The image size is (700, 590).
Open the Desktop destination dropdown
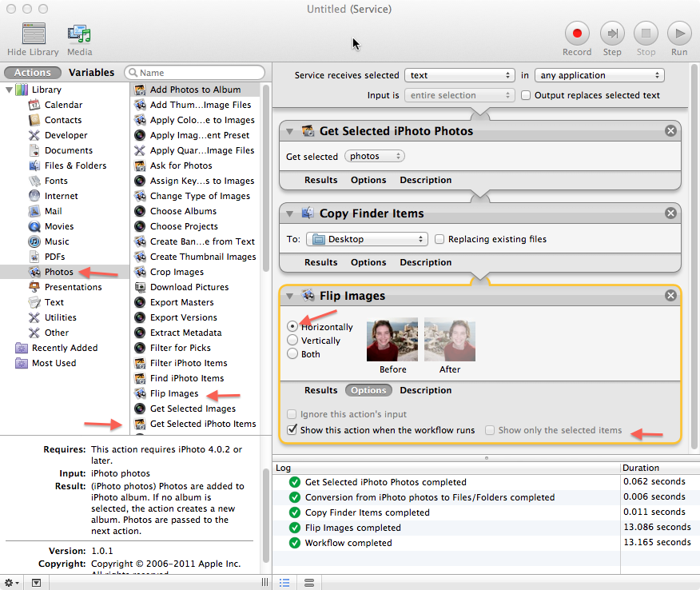point(367,239)
